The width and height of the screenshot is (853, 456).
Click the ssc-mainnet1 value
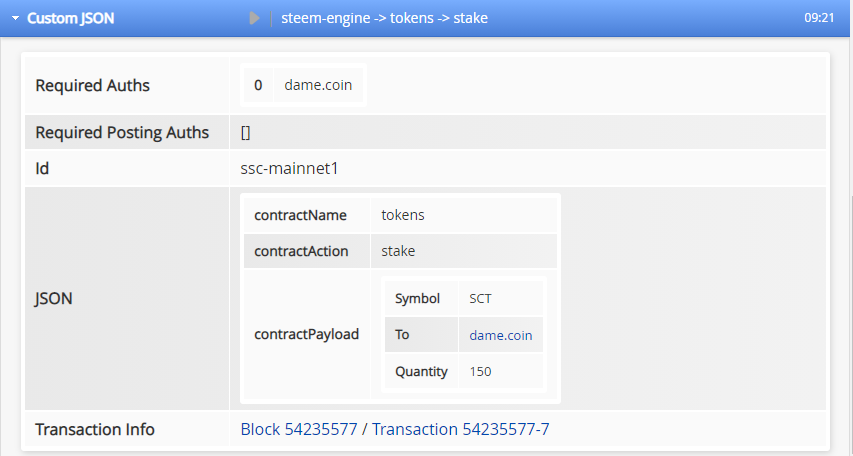[x=289, y=169]
